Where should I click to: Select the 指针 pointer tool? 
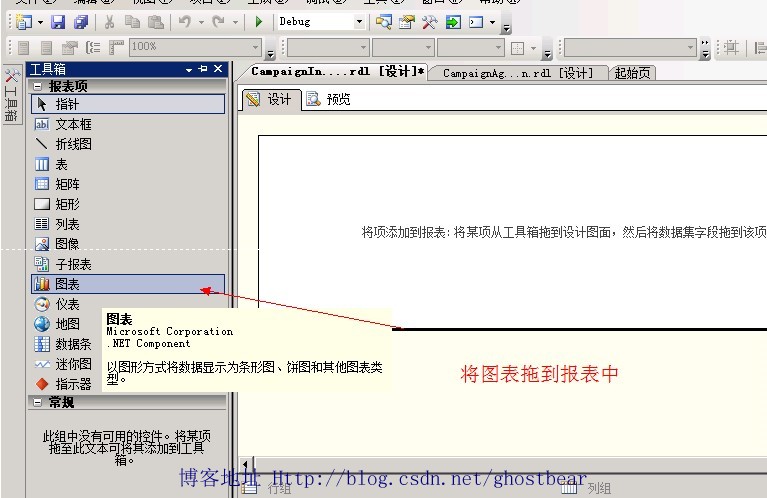(128, 104)
